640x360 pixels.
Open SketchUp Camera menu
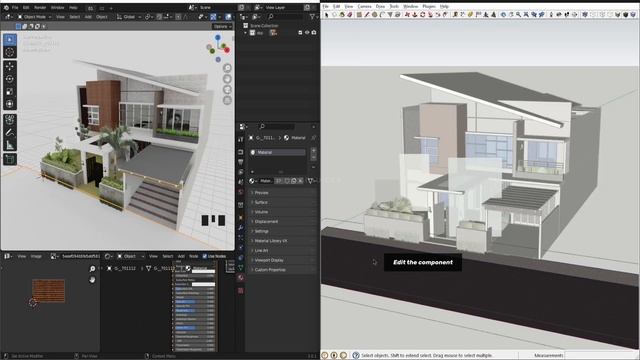364,7
